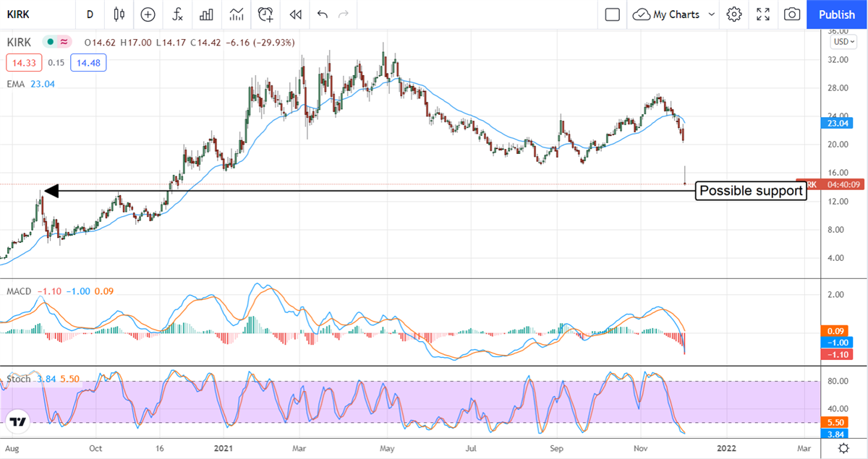Viewport: 868px width, 459px height.
Task: Select the KIRK legend title
Action: 19,43
